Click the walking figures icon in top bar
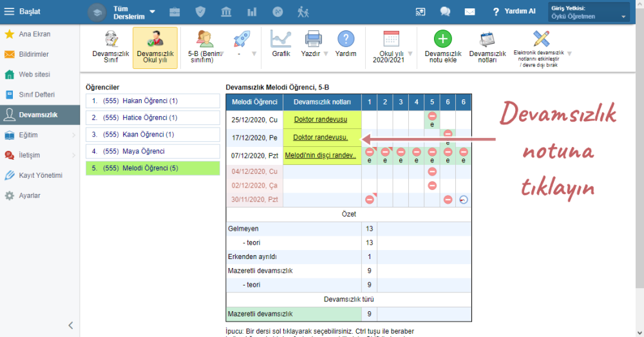Screen dimensions: 644x337 pos(303,12)
